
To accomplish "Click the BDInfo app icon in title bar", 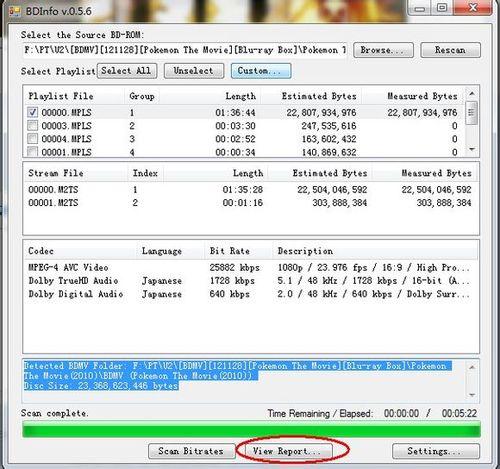I will point(15,11).
